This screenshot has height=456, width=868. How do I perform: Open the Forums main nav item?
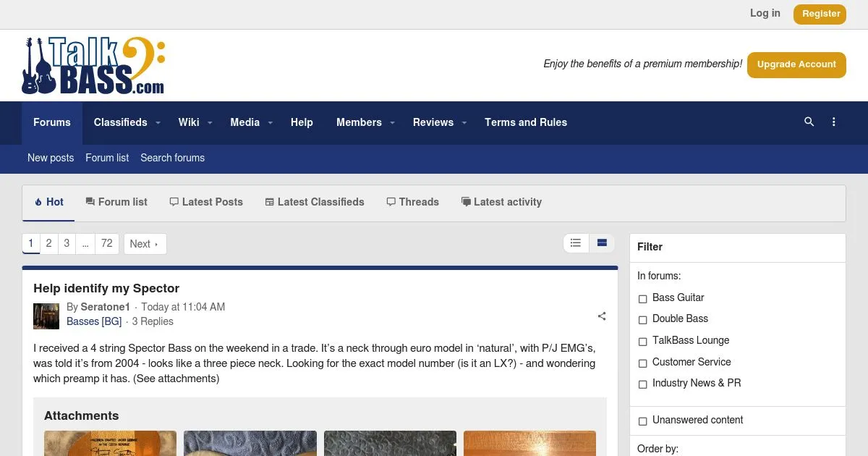click(52, 122)
